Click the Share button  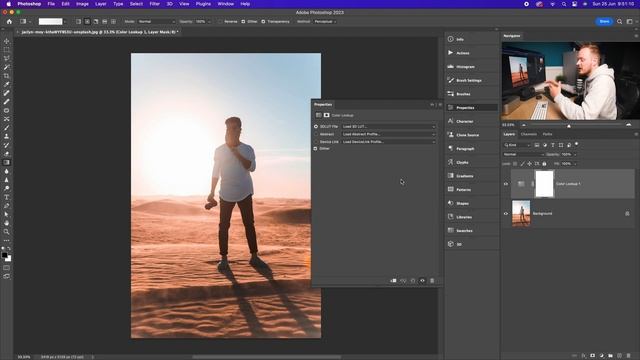604,21
